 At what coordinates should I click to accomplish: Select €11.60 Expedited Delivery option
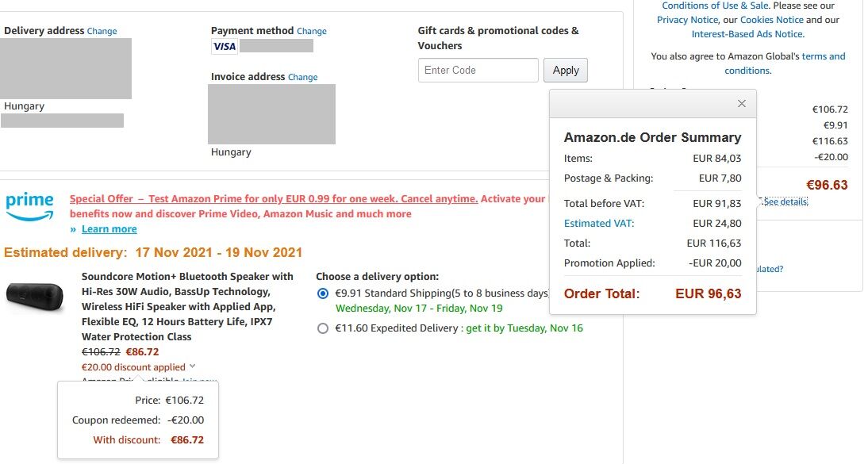pos(323,328)
